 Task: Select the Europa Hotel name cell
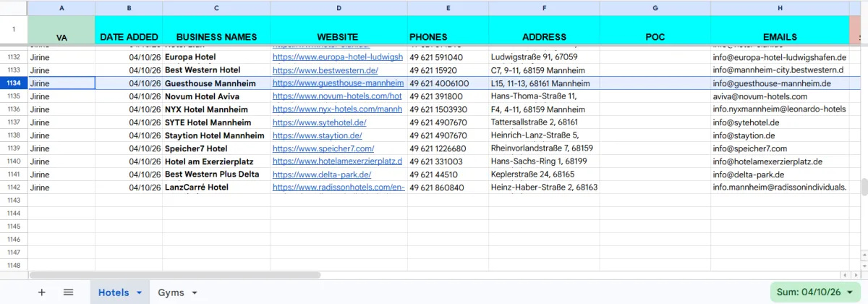(217, 57)
